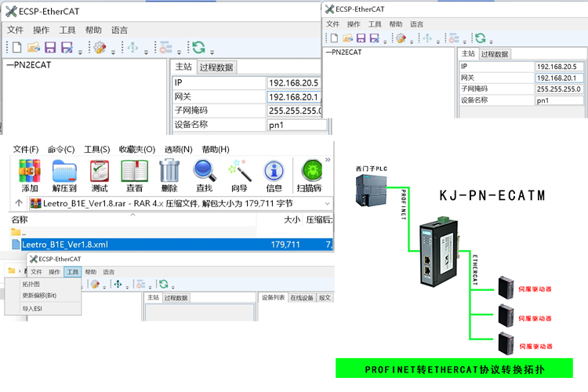Select the Leetro_B1E_Ver1.8.xml file
This screenshot has height=392, width=588.
(x=64, y=245)
